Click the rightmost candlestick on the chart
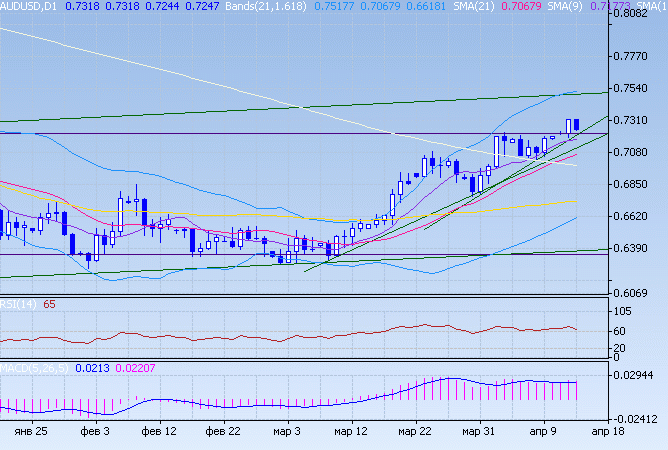Viewport: 668px width, 450px height. pyautogui.click(x=577, y=123)
